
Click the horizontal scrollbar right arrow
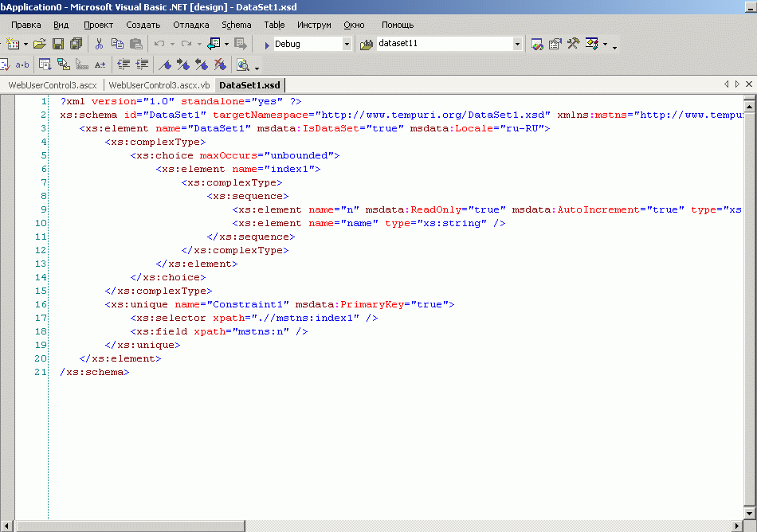click(x=737, y=526)
